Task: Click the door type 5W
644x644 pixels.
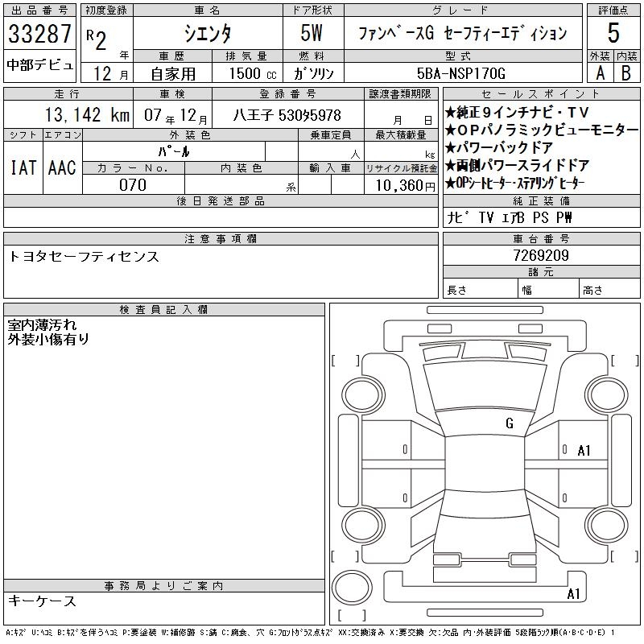Action: [312, 33]
